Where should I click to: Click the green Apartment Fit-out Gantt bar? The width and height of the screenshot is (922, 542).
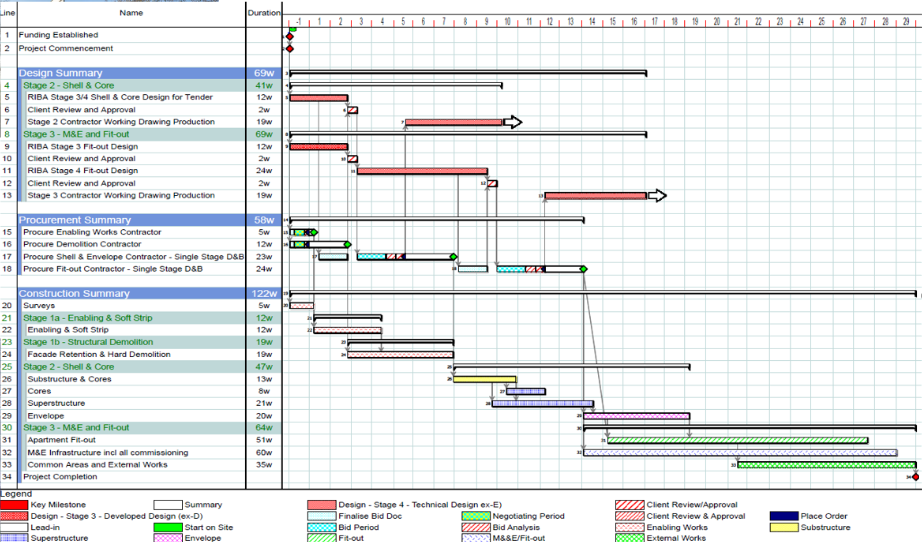tap(737, 440)
